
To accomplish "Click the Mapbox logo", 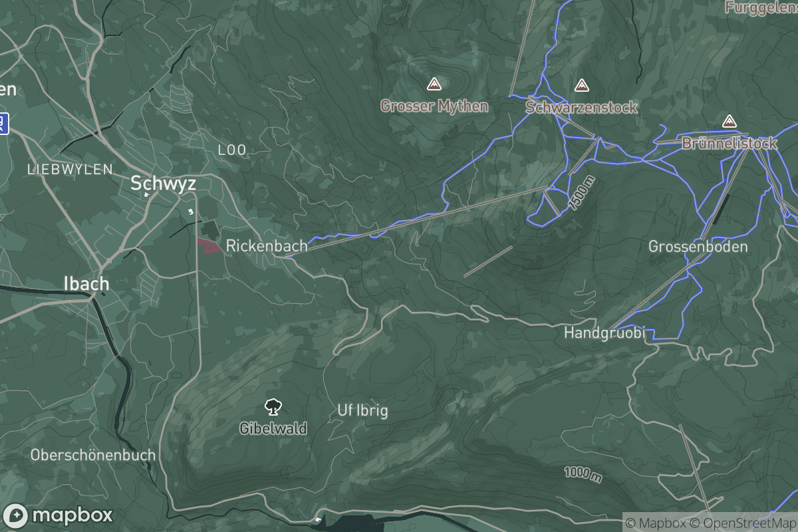I will pyautogui.click(x=58, y=515).
